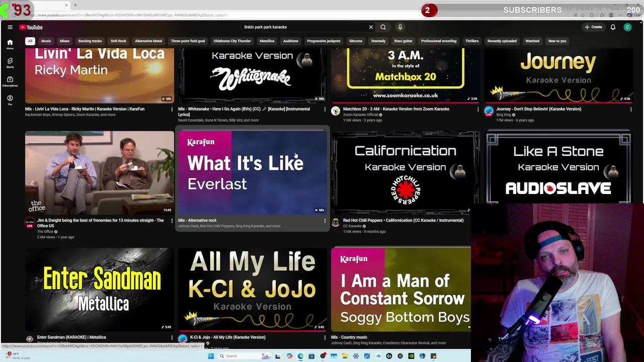Open I Am a Man of Constant Sorrow thumbnail

[x=401, y=289]
